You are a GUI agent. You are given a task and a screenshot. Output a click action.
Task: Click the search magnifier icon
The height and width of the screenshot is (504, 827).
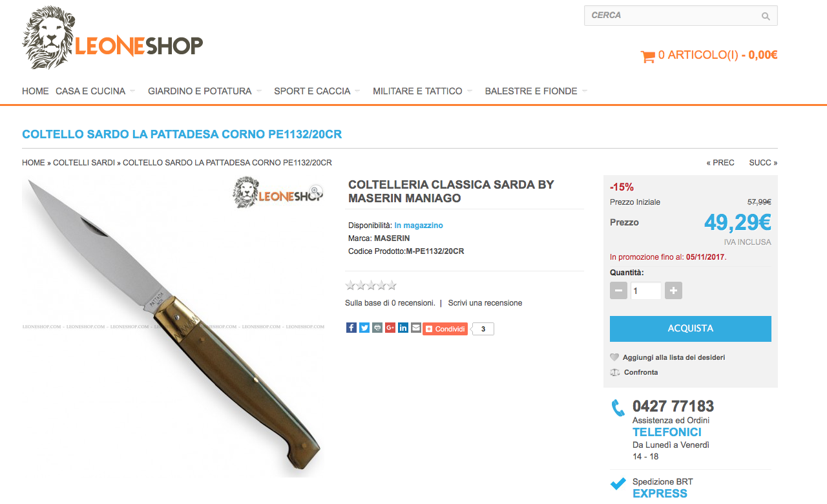pos(766,16)
